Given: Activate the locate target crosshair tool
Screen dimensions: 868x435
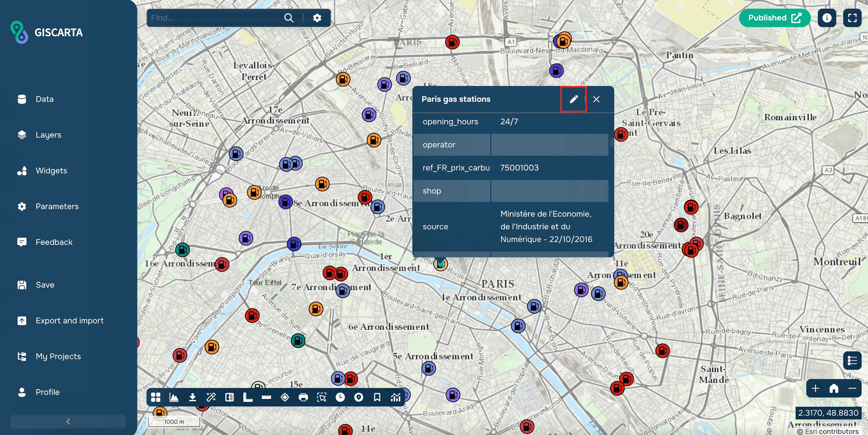Looking at the screenshot, I should (285, 397).
